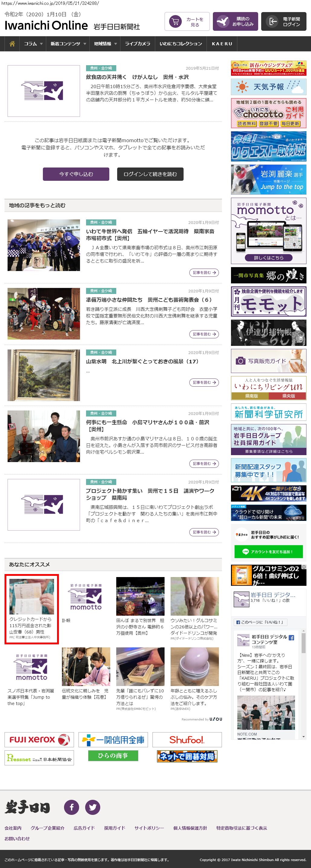Click the subscription application bird icon button
The height and width of the screenshot is (868, 311).
pyautogui.click(x=235, y=21)
